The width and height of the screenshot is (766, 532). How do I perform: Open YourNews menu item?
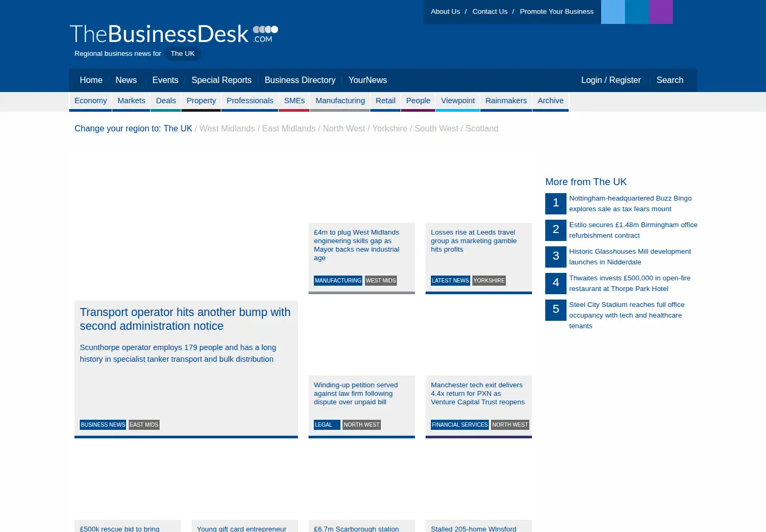(x=368, y=80)
